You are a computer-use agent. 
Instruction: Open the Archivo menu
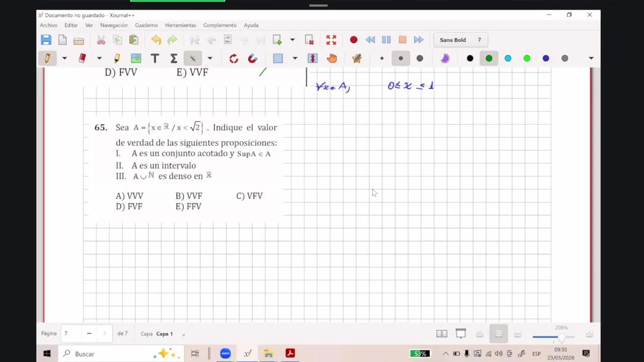pyautogui.click(x=49, y=25)
